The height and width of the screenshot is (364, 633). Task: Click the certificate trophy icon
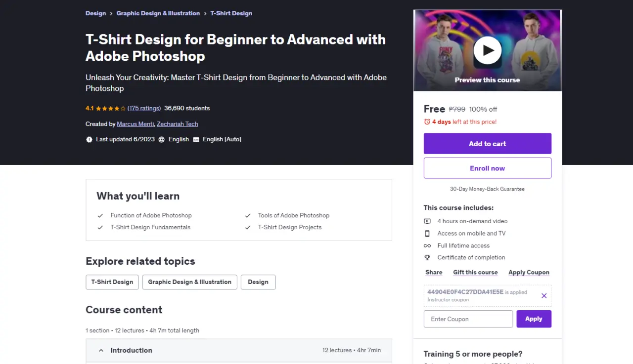point(427,257)
